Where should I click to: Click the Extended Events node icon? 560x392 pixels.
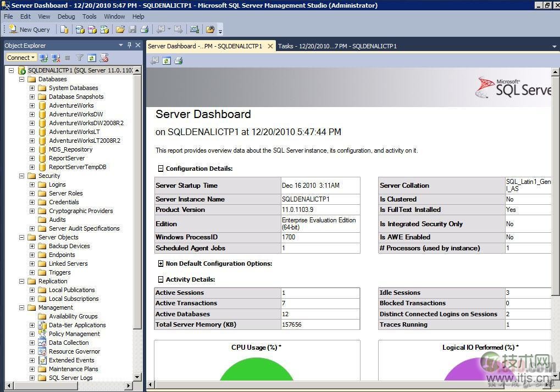point(42,360)
